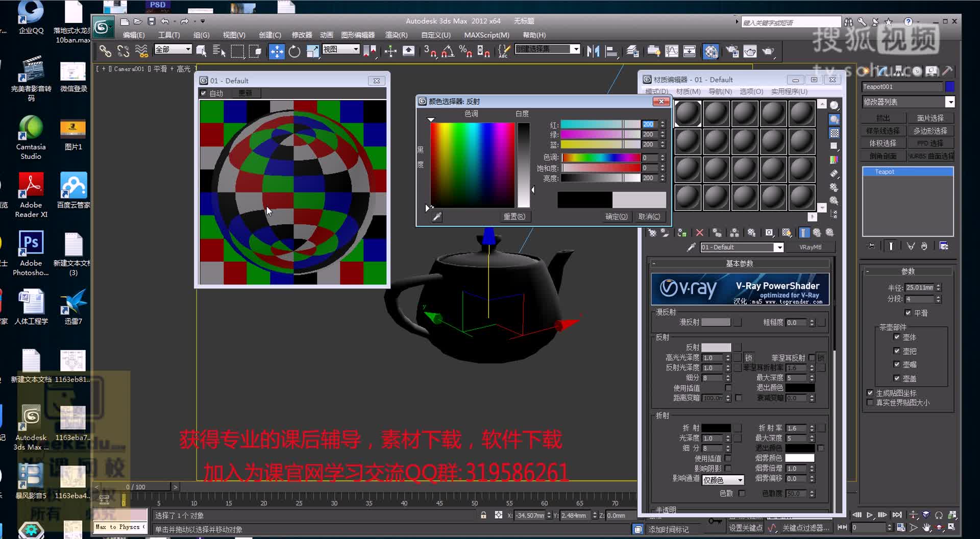The image size is (980, 539).
Task: Toggle 生成贴图坐标 checkbox
Action: [x=870, y=393]
